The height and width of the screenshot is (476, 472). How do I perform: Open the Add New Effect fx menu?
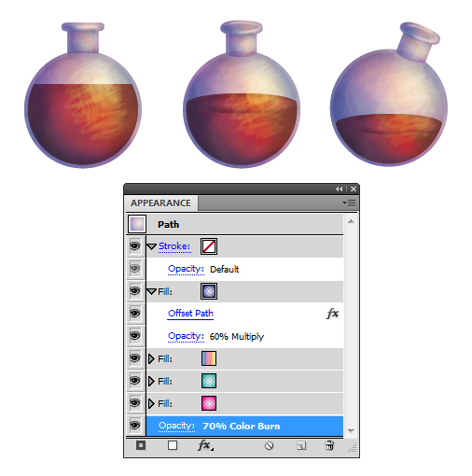pyautogui.click(x=205, y=445)
